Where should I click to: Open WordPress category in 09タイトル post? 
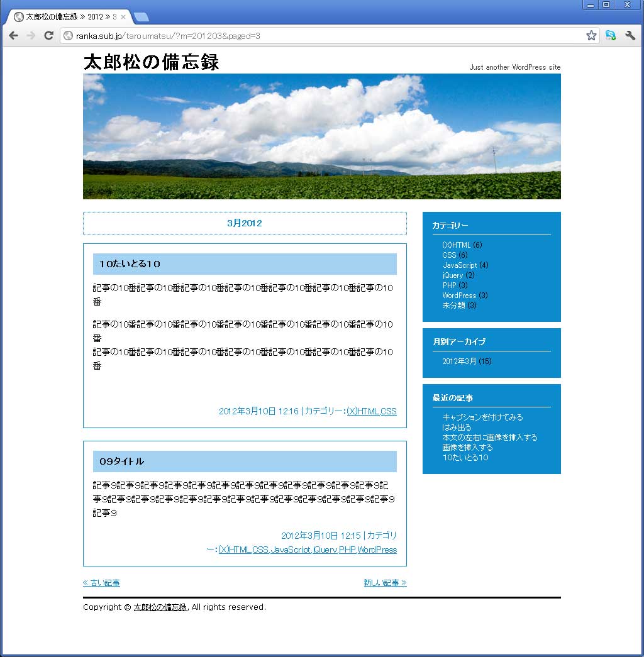click(377, 549)
